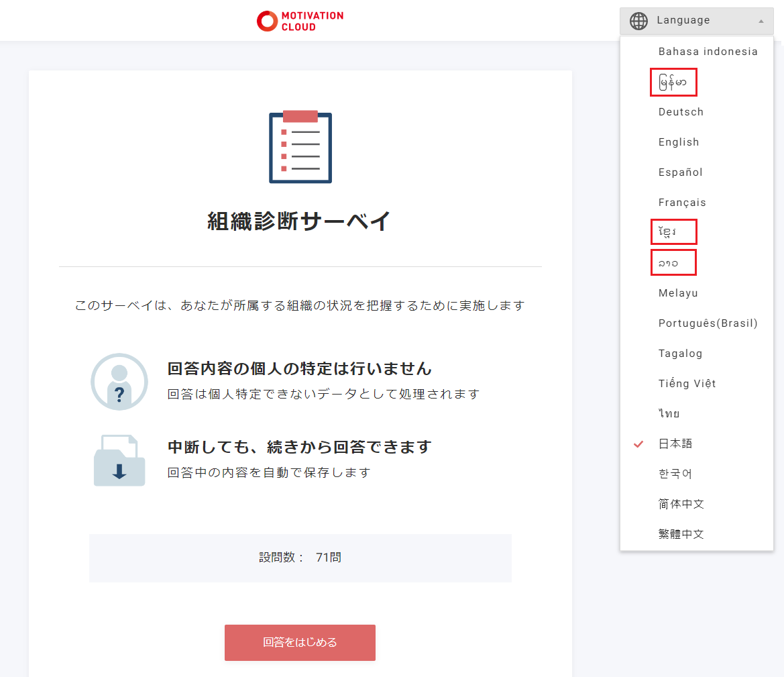The image size is (784, 677).
Task: Select Tagalog from language menu
Action: tap(680, 354)
